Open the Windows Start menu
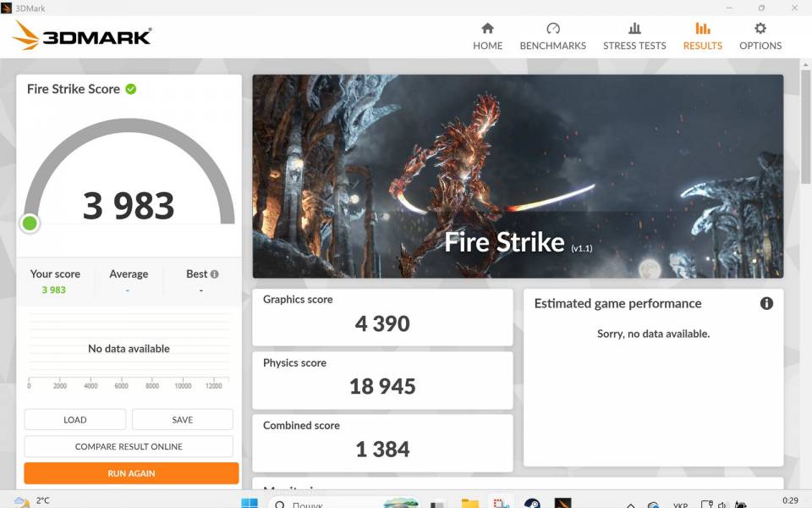Image resolution: width=812 pixels, height=508 pixels. tap(250, 503)
